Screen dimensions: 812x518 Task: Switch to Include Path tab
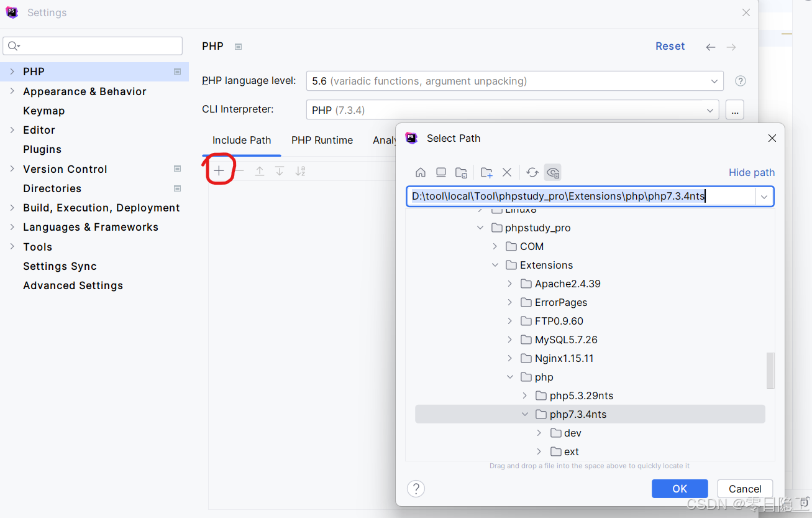(242, 140)
